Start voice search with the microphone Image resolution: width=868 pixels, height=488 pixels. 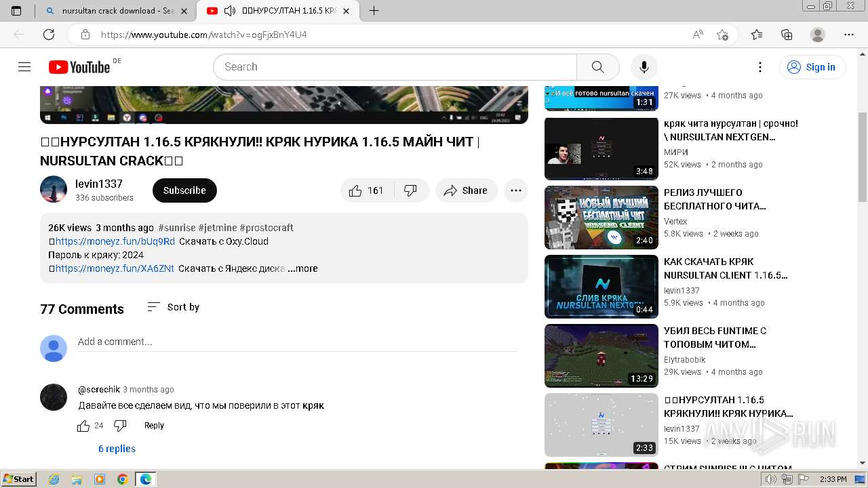pos(644,66)
